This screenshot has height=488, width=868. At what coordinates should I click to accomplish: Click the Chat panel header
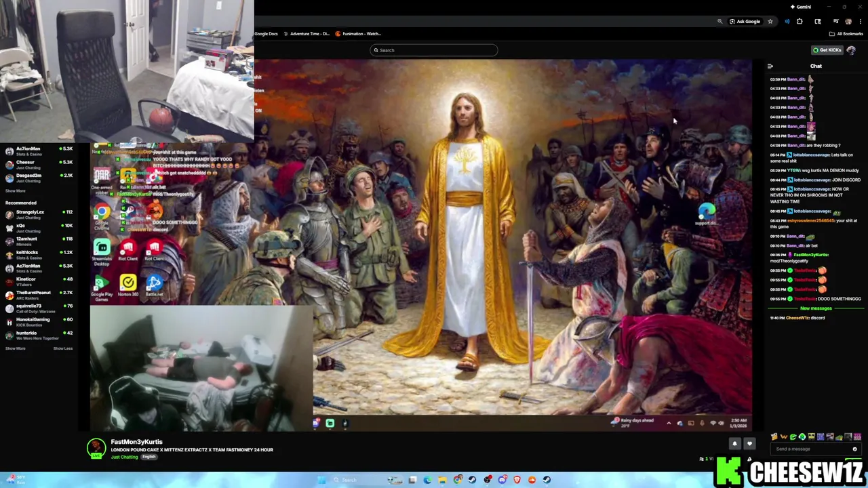[816, 66]
